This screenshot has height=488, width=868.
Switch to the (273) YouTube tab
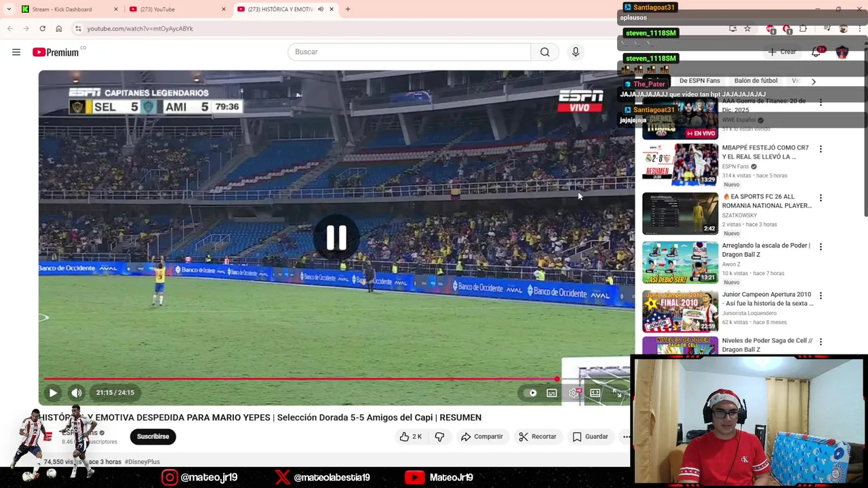178,9
